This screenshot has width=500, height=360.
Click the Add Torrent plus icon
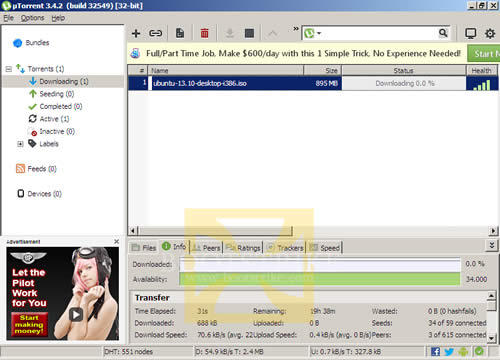[x=136, y=33]
